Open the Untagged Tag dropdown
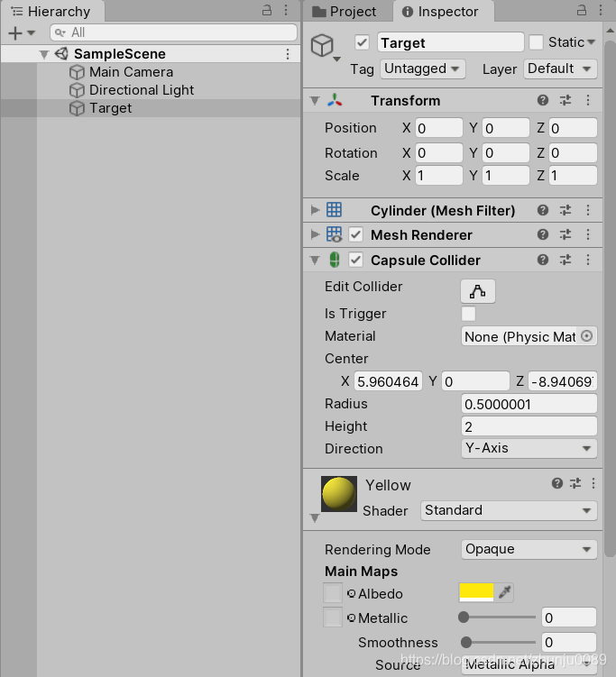This screenshot has width=616, height=677. 422,69
